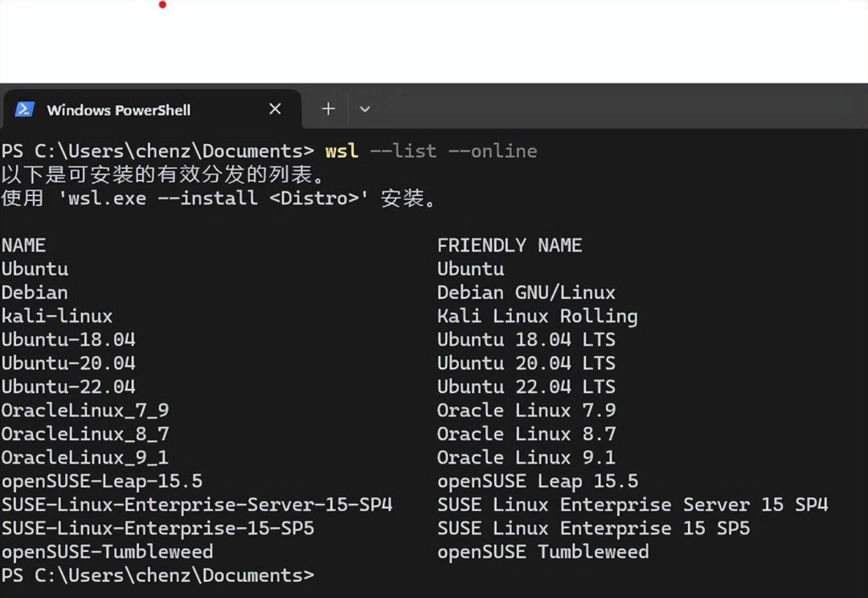Click the FRIENDLY NAME column header
This screenshot has height=598, width=868.
pyautogui.click(x=510, y=245)
